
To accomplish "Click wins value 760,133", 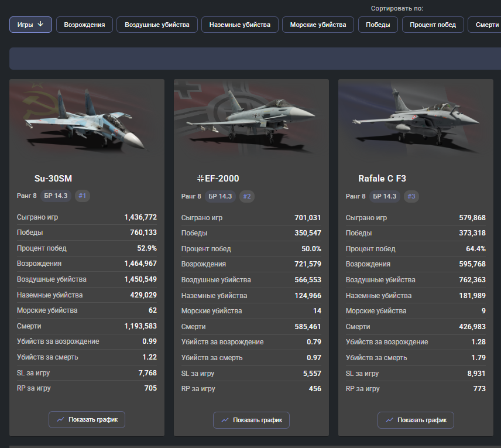I will point(143,232).
